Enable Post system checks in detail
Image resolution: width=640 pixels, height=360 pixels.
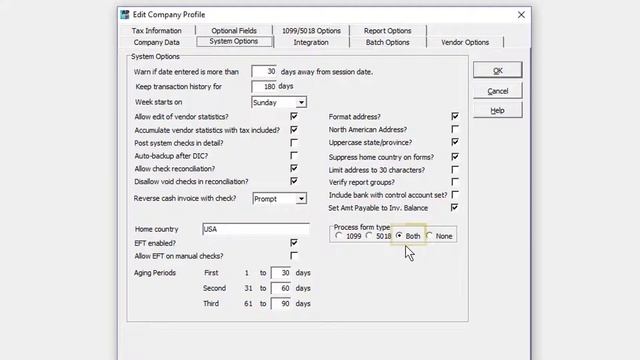coord(294,143)
